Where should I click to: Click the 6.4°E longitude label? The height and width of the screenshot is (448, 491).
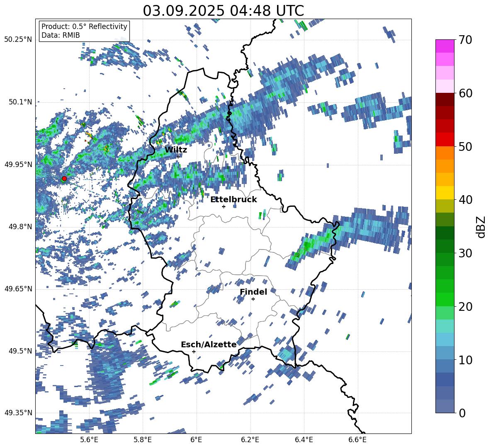coord(304,440)
